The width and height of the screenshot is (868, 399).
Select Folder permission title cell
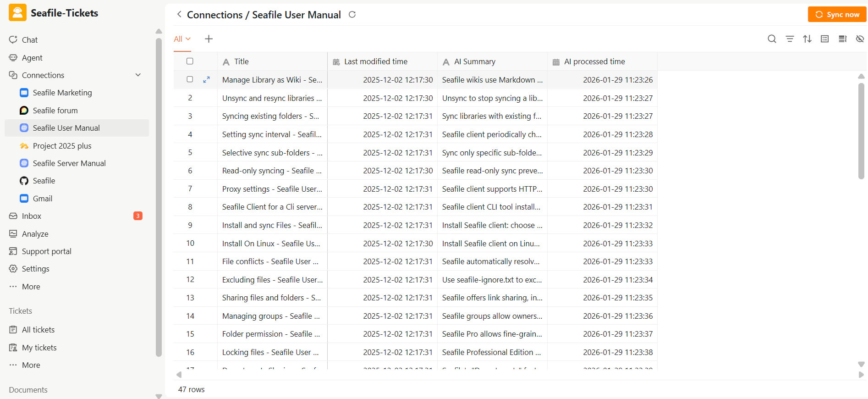(x=272, y=334)
